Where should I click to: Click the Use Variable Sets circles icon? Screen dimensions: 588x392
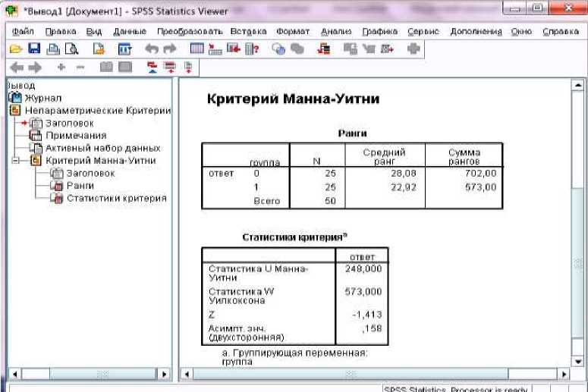(278, 49)
